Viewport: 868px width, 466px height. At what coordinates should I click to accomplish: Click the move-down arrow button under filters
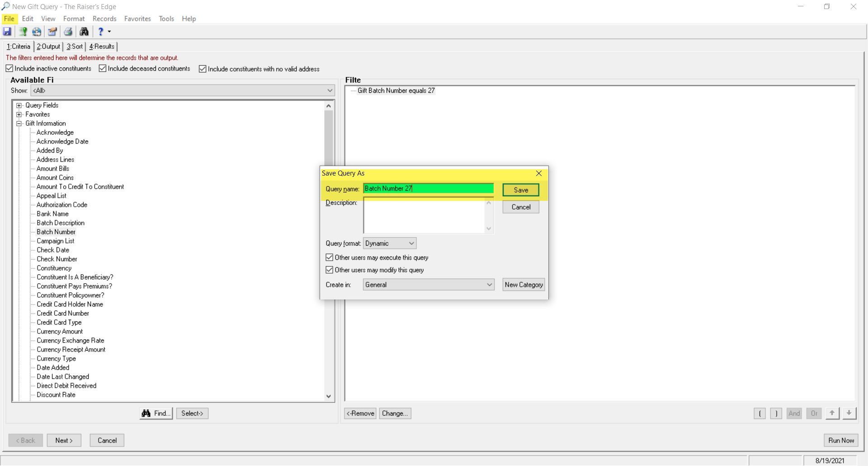coord(849,413)
